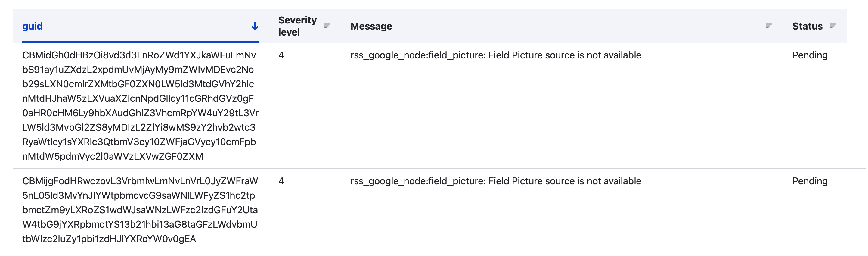Click the Message column header text
Screen dimensions: 868x256
point(371,26)
